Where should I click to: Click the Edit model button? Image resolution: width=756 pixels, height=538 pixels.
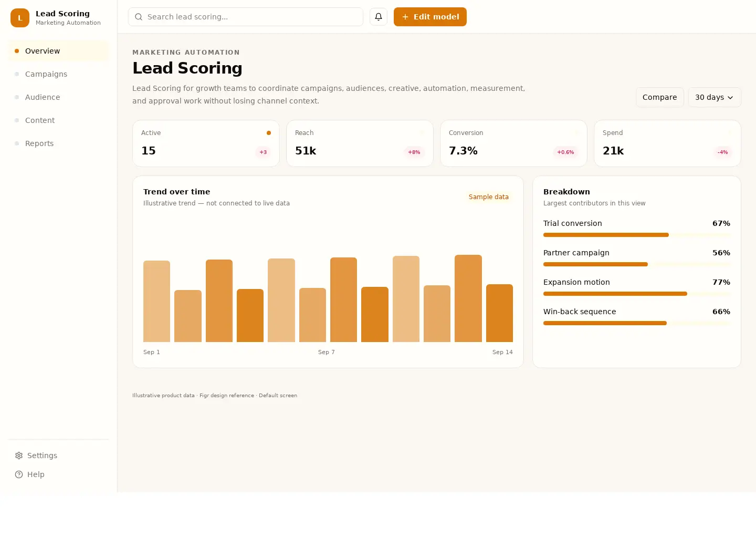[430, 17]
